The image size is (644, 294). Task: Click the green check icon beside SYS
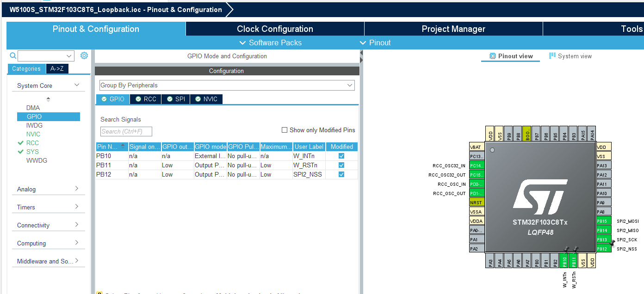pyautogui.click(x=20, y=152)
